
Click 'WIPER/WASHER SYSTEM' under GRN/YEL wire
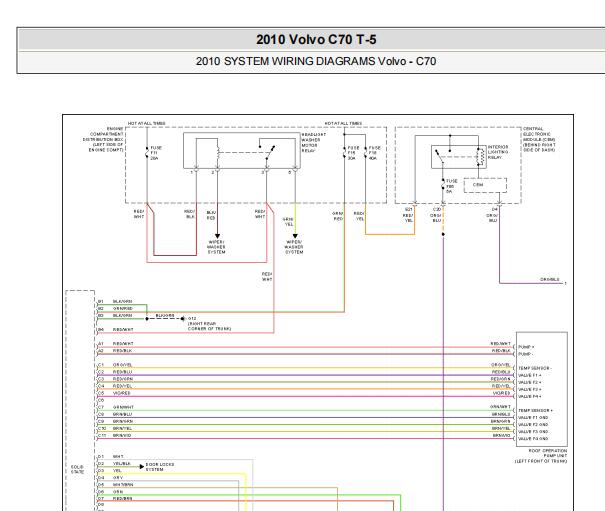click(294, 247)
